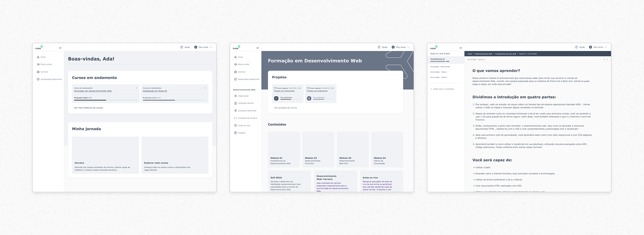Open Unix & Bash - Parte 2 in lesson sidebar
The width and height of the screenshot is (644, 235).
[439, 77]
